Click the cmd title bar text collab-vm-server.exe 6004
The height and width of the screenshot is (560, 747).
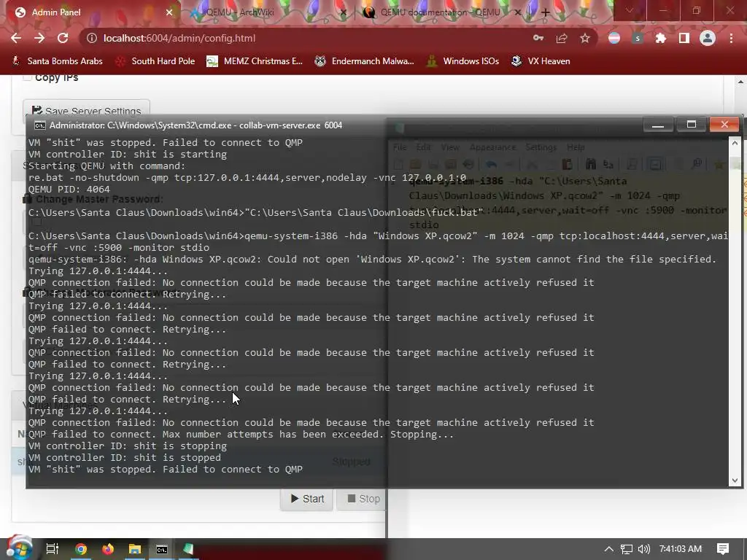tap(290, 125)
